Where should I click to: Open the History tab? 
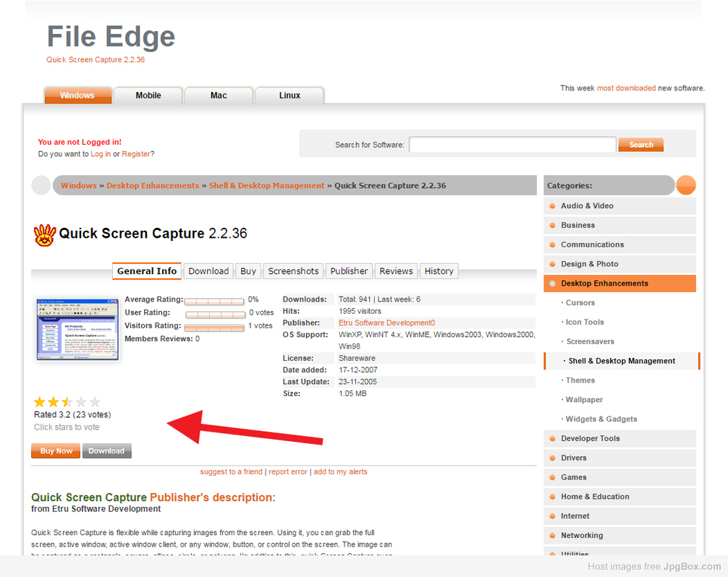(439, 271)
